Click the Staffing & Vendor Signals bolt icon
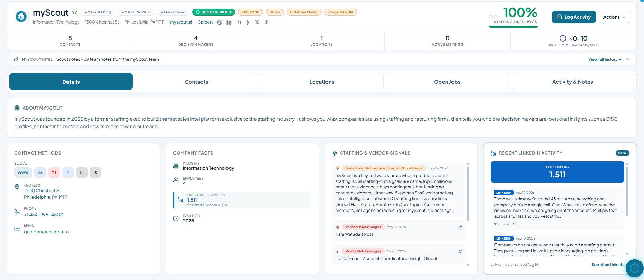This screenshot has width=644, height=280. coord(335,153)
